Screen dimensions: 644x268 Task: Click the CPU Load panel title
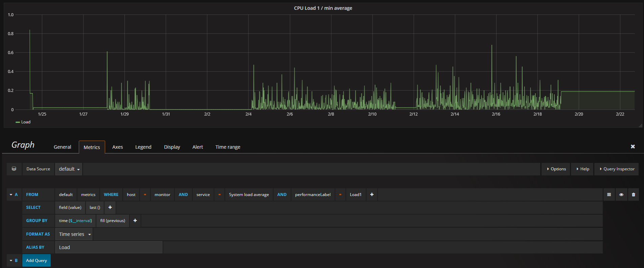click(323, 8)
